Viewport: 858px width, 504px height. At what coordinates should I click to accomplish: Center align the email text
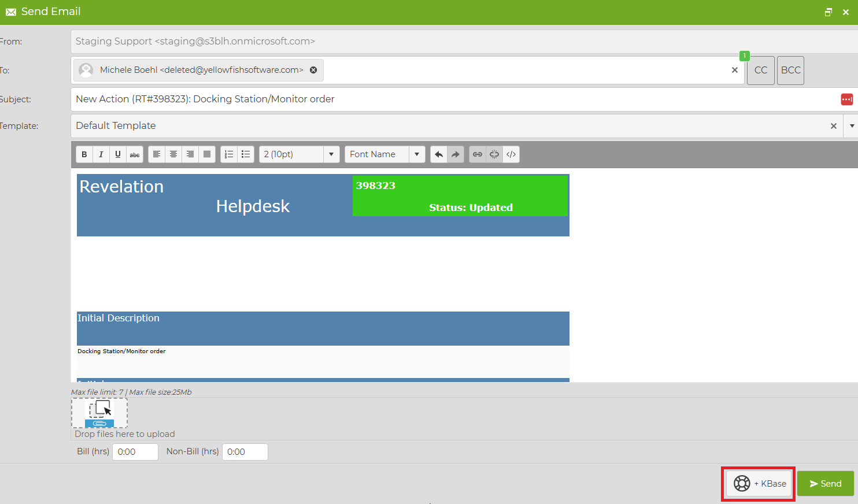(173, 154)
